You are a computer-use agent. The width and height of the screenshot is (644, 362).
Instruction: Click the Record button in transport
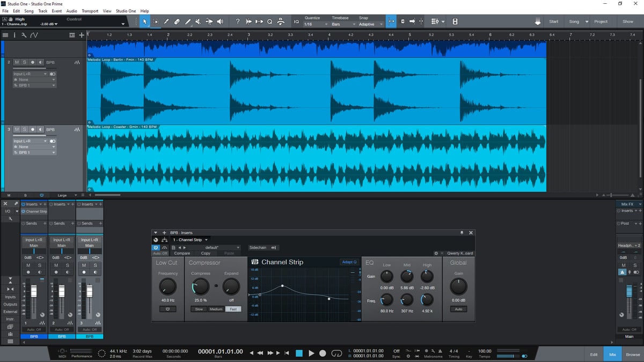tap(323, 353)
